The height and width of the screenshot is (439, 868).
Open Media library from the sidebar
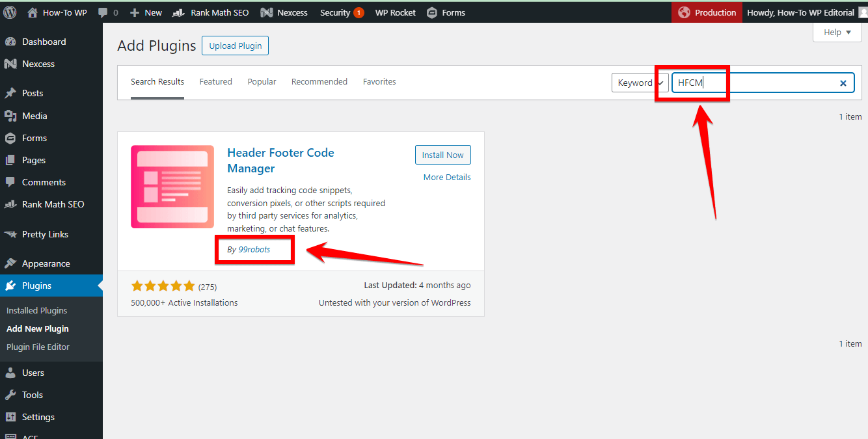click(x=34, y=116)
